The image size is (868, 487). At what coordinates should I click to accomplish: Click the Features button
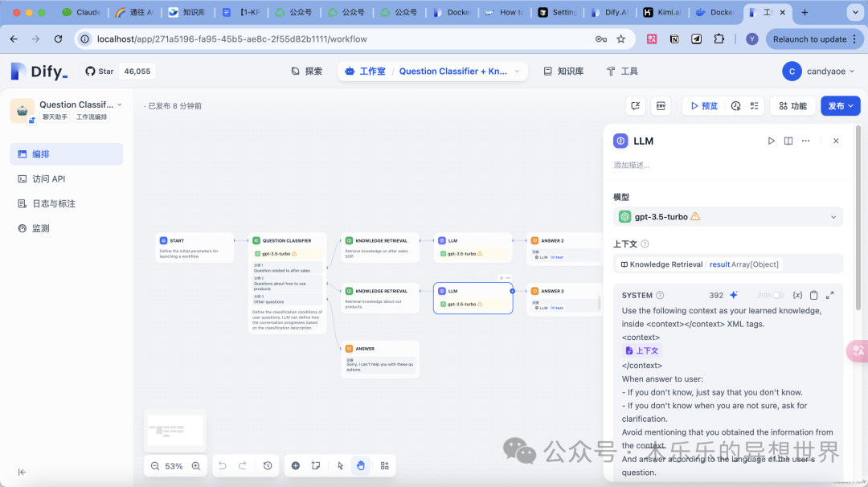tap(792, 106)
